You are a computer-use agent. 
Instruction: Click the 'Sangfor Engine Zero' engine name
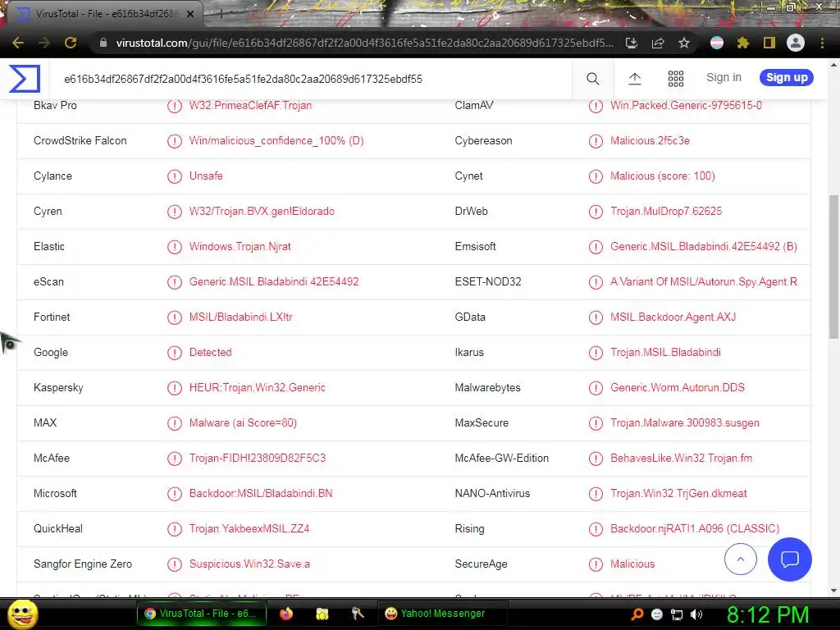pyautogui.click(x=83, y=564)
